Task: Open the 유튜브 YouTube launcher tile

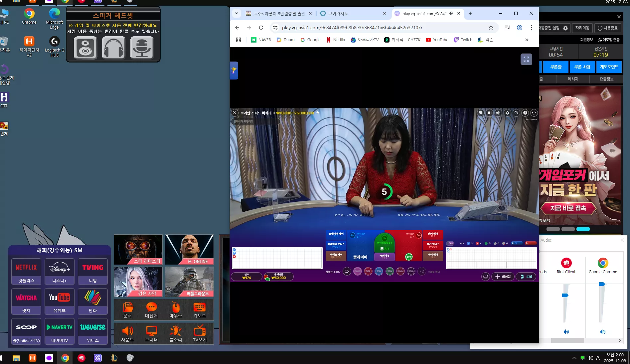Action: 60,302
